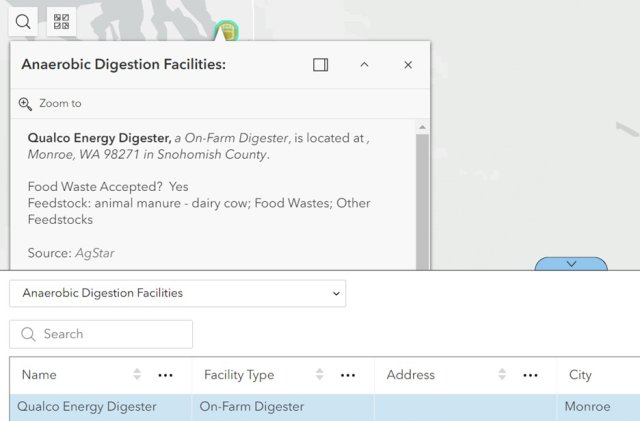Click the popup scrollbar up arrow
Image resolution: width=640 pixels, height=421 pixels.
coord(422,127)
